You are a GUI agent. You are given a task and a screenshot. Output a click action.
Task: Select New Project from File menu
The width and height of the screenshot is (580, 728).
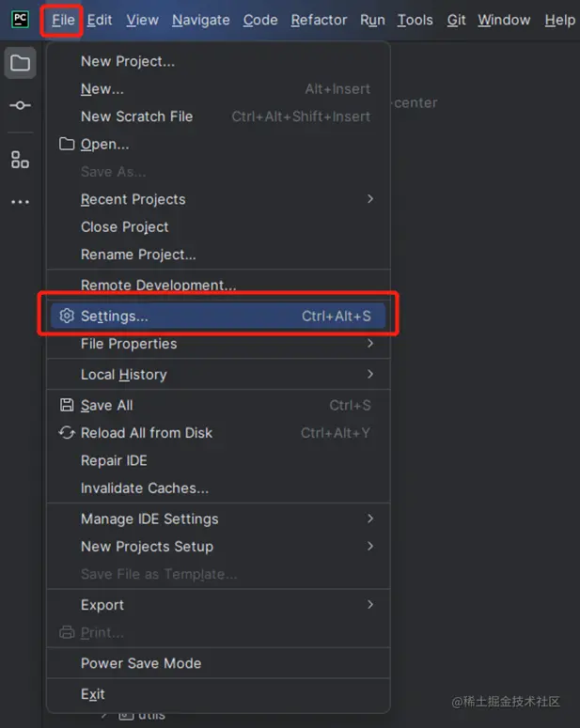click(128, 61)
